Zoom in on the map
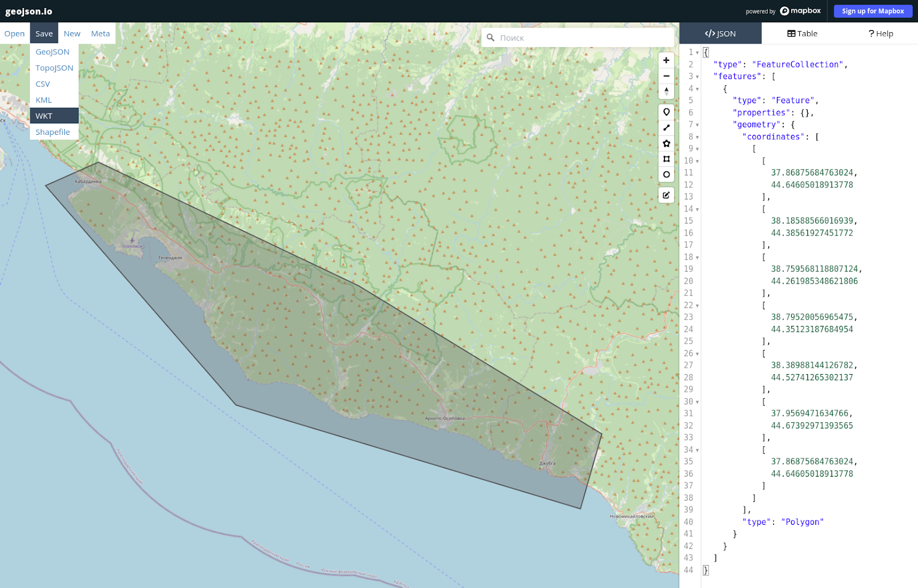Screen dimensions: 918x588 666,60
